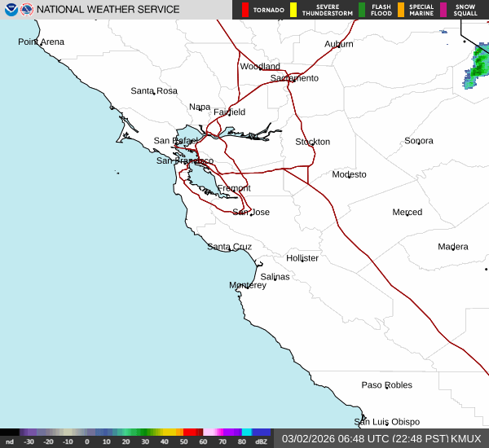Click the Paso Robles label
This screenshot has height=448, width=489.
386,384
